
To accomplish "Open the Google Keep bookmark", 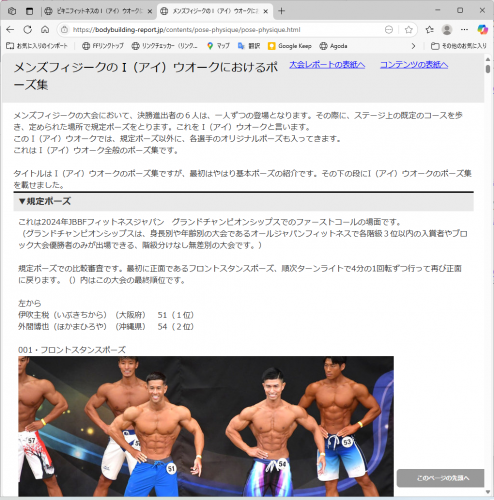I will pyautogui.click(x=290, y=46).
